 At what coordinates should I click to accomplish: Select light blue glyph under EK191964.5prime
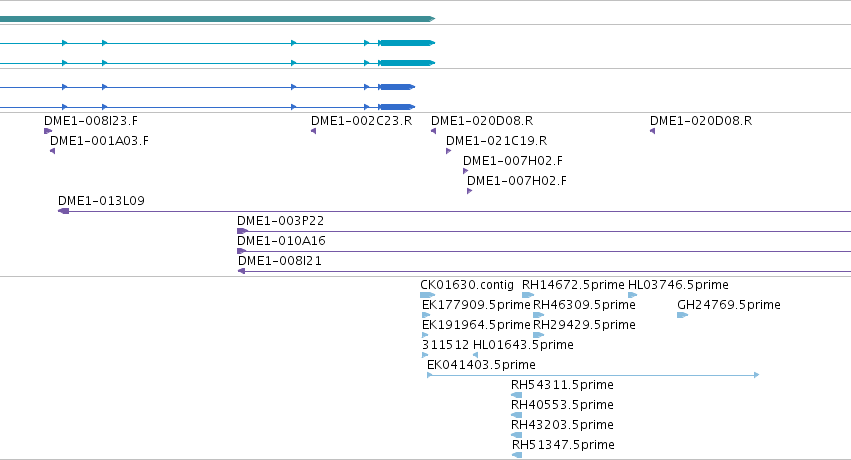pyautogui.click(x=425, y=335)
